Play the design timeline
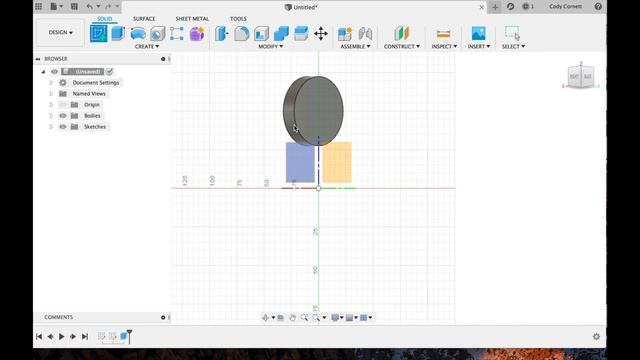 pos(62,337)
